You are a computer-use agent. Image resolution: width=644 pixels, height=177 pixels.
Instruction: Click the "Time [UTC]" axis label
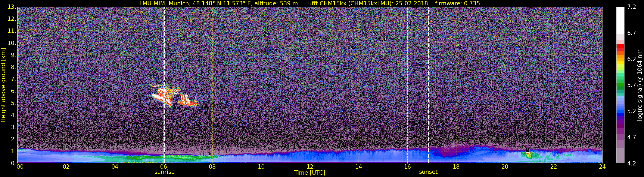coord(310,173)
